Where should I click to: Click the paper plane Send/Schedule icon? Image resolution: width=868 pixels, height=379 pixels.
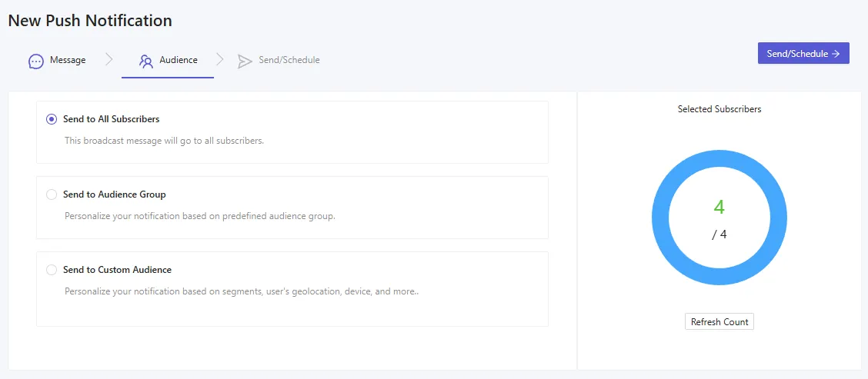click(245, 62)
